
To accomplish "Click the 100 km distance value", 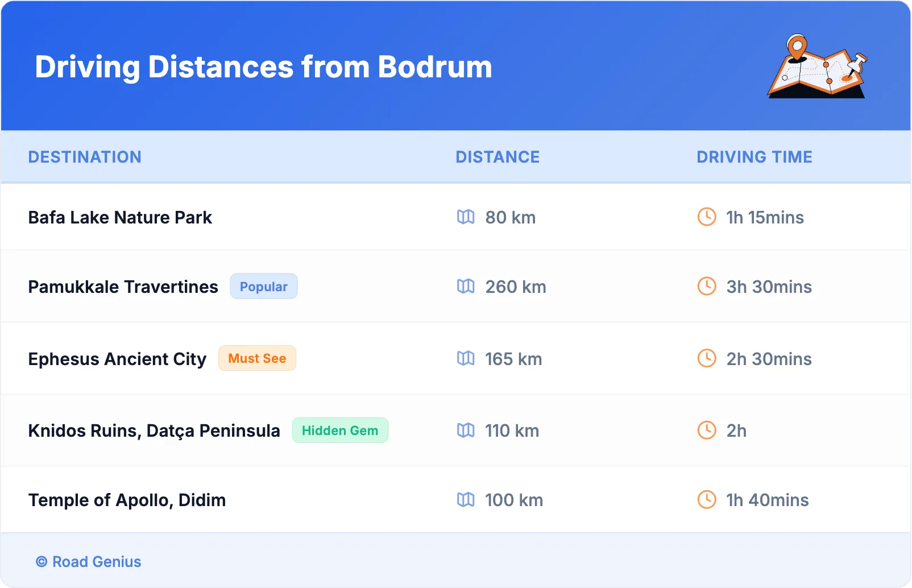I will pos(514,500).
